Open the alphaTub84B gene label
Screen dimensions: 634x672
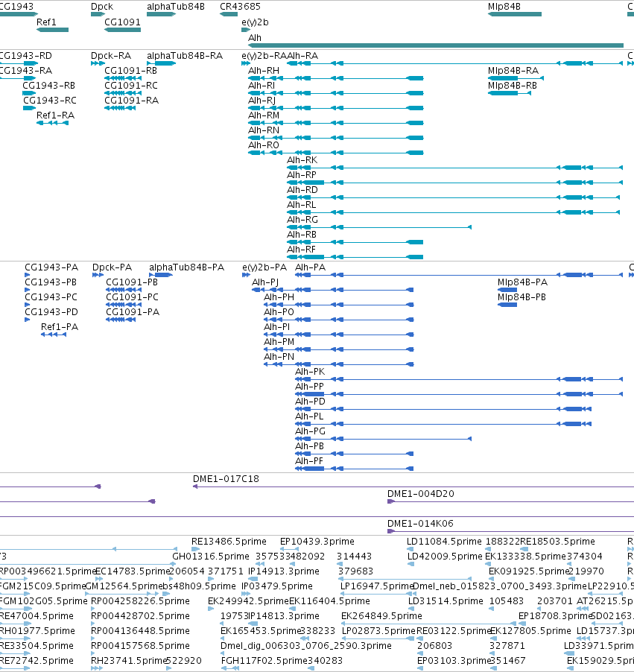[176, 7]
